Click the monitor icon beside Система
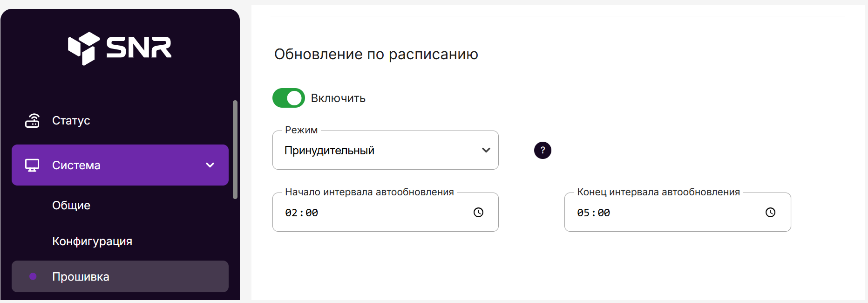Image resolution: width=868 pixels, height=303 pixels. point(32,165)
